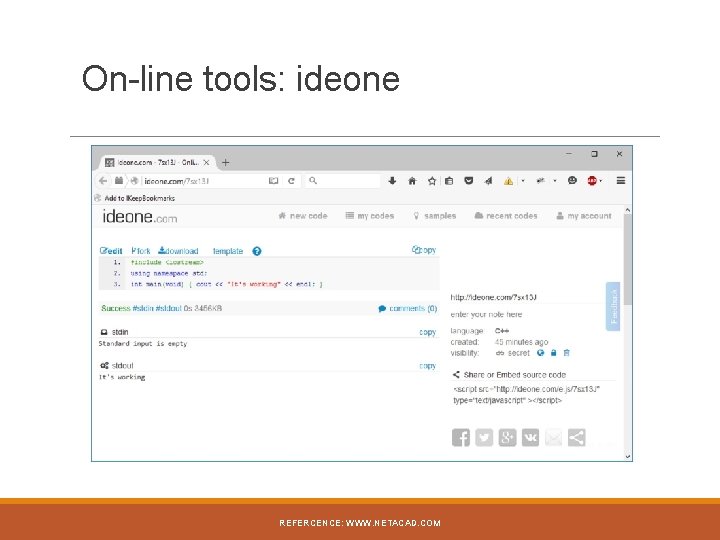This screenshot has height=540, width=720.
Task: Open my account in ideone navigation
Action: pos(584,216)
